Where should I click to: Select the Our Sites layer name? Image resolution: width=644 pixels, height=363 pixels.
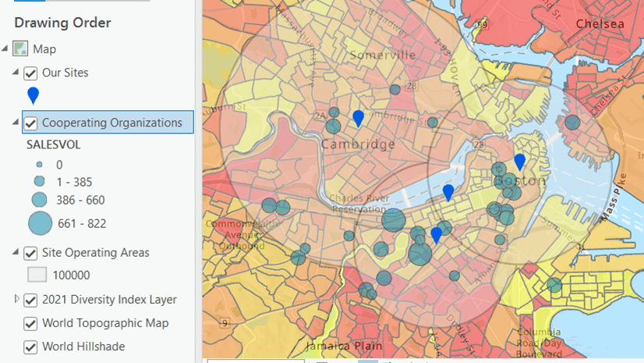(x=65, y=73)
